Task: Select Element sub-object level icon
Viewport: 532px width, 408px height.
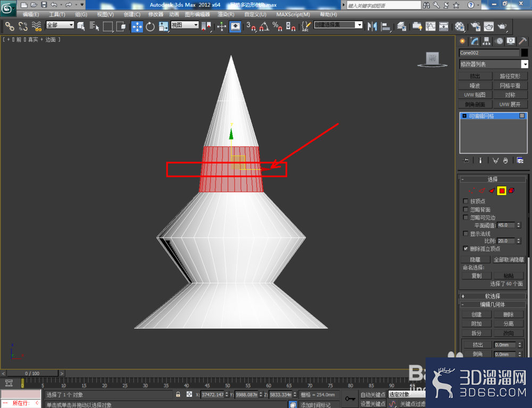Action: [511, 191]
